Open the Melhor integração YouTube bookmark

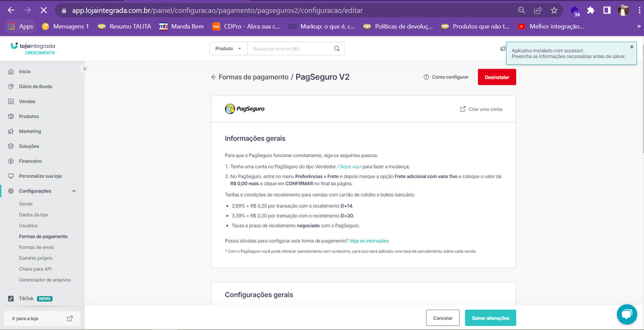click(x=551, y=26)
